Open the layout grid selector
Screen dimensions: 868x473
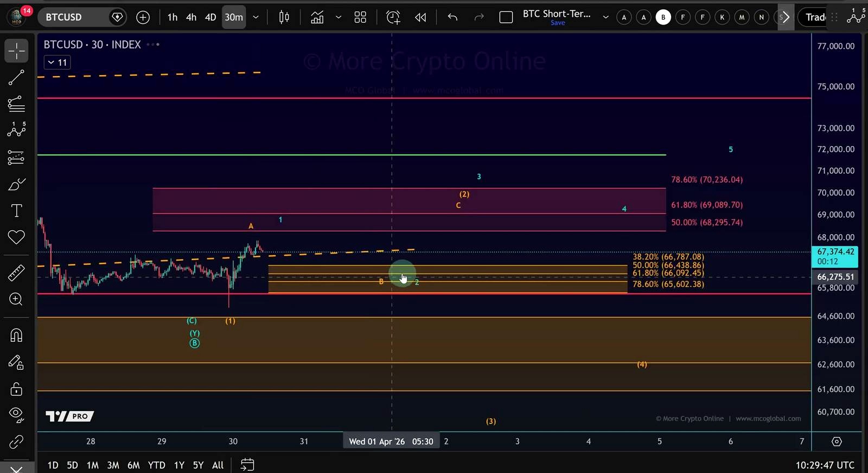tap(360, 17)
